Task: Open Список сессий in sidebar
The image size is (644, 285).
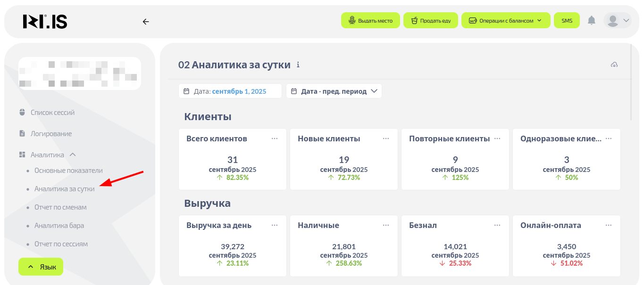Action: (x=52, y=113)
